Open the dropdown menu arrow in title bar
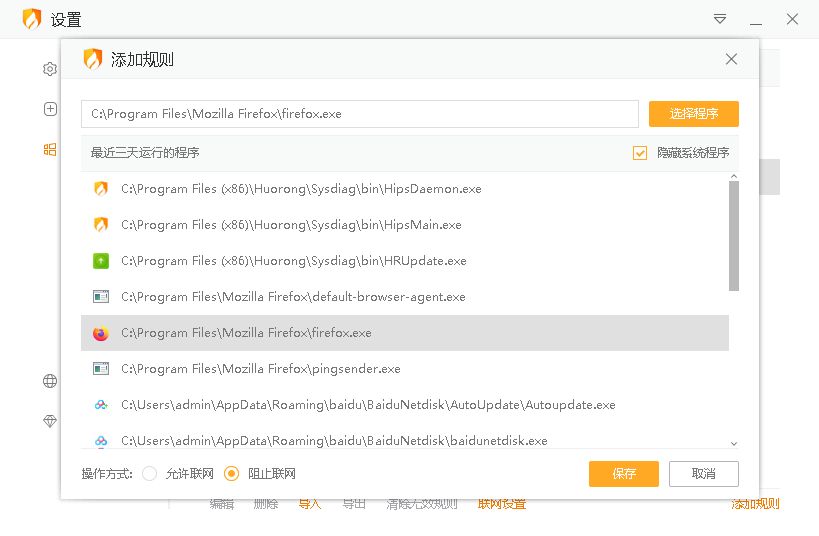This screenshot has height=536, width=819. coord(720,19)
